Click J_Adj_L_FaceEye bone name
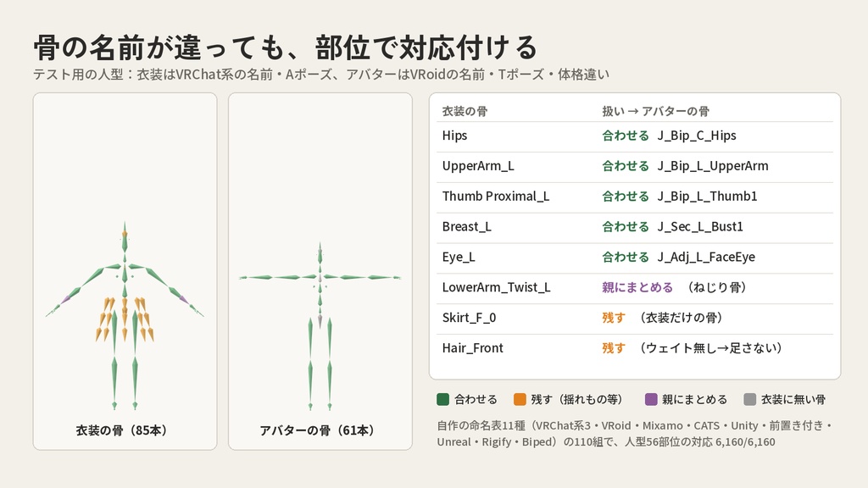 [706, 258]
